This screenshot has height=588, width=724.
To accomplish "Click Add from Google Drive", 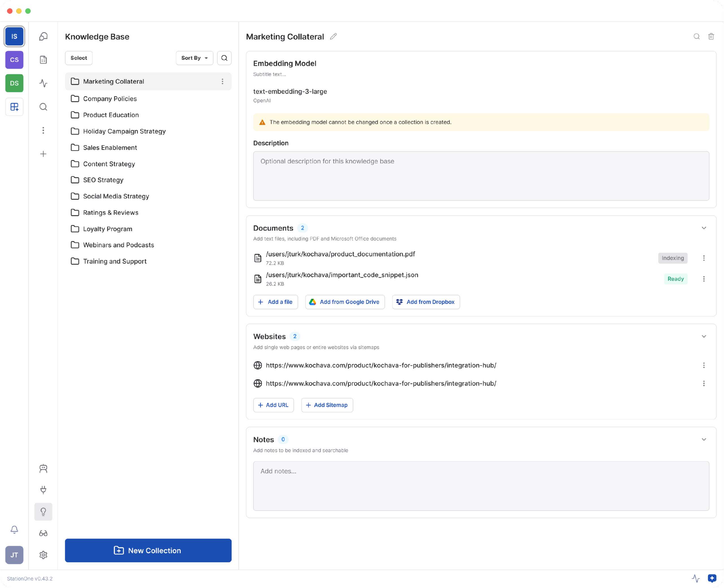I will tap(345, 302).
